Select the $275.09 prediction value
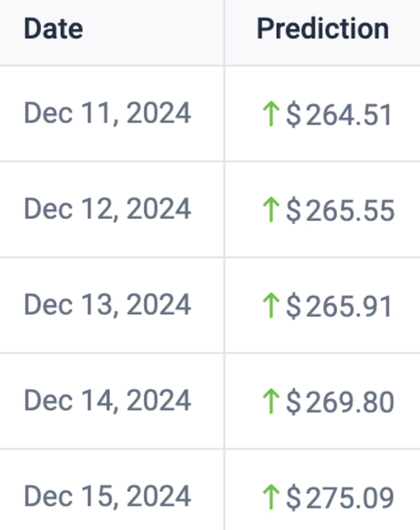This screenshot has height=530, width=420. 340,498
